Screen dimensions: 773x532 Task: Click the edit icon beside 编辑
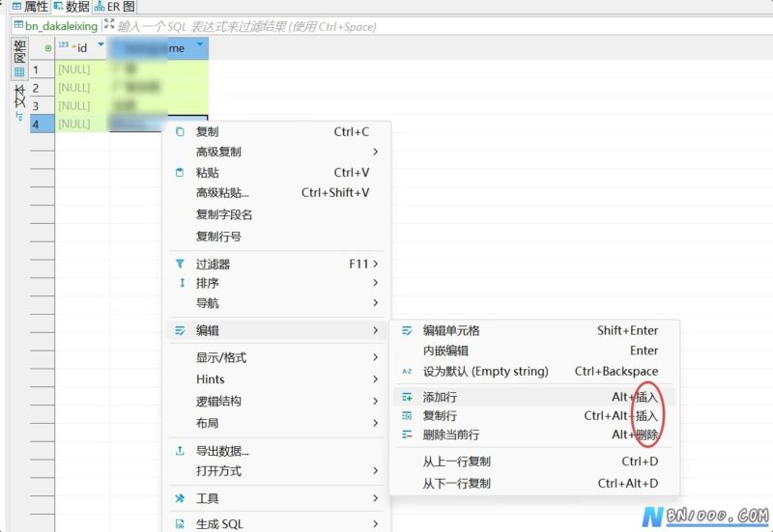(x=180, y=330)
